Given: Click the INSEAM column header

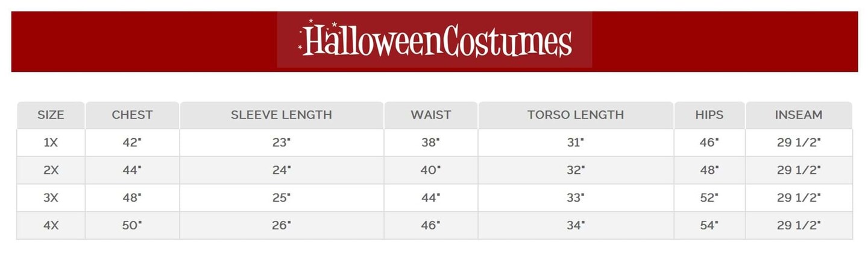Looking at the screenshot, I should point(799,115).
